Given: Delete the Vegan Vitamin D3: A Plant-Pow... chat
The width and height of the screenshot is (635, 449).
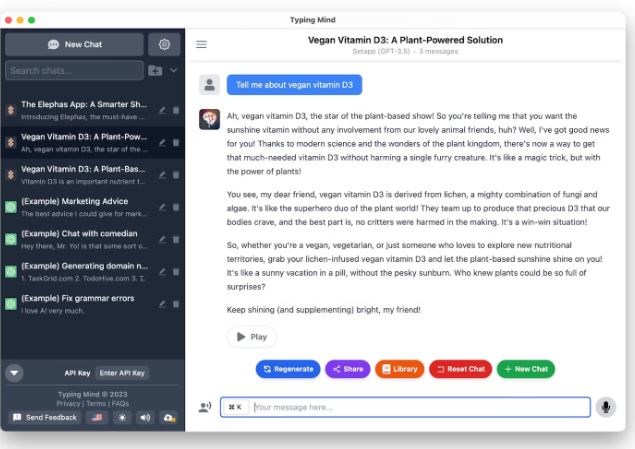Looking at the screenshot, I should click(176, 143).
